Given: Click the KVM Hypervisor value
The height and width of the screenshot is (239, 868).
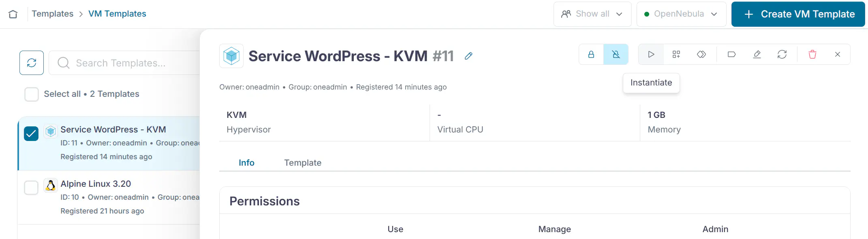Looking at the screenshot, I should tap(237, 115).
